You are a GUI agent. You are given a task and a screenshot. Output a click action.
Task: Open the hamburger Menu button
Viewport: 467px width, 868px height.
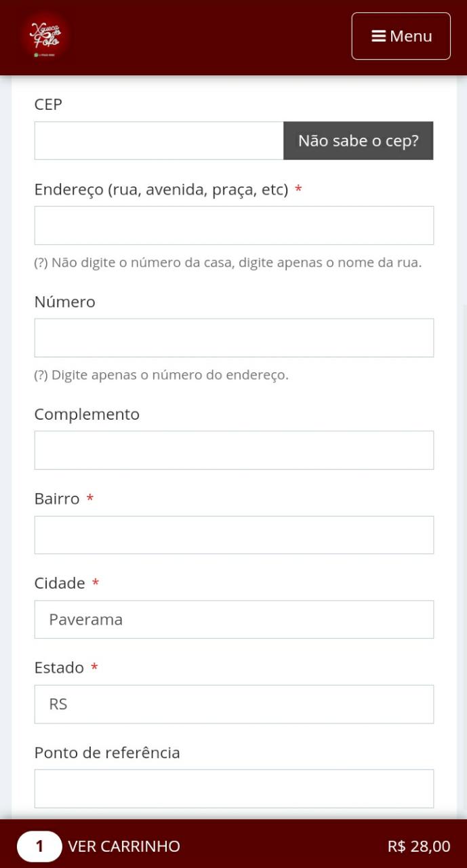click(x=401, y=36)
